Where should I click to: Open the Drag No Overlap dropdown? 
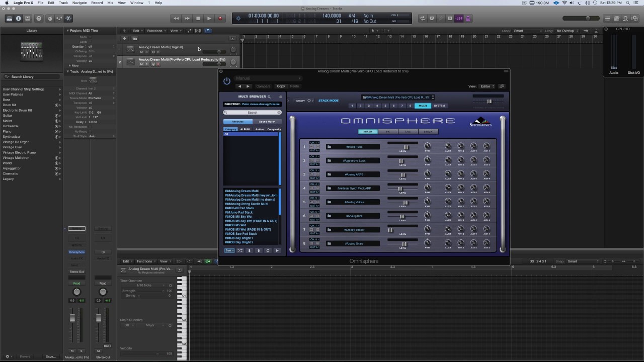click(x=567, y=31)
